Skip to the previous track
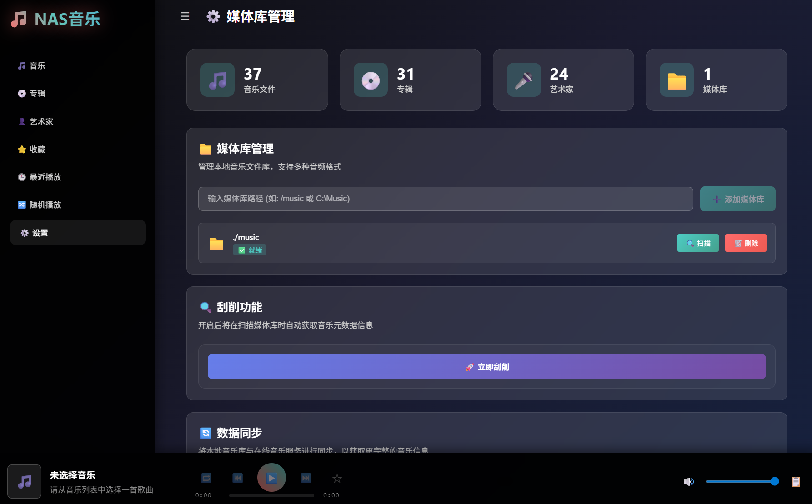 click(237, 478)
